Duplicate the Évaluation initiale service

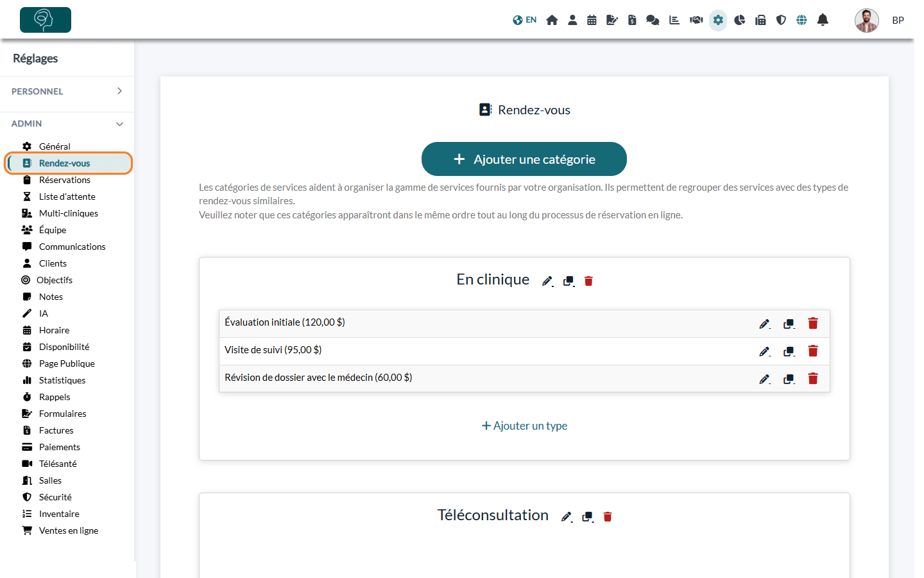(x=789, y=324)
